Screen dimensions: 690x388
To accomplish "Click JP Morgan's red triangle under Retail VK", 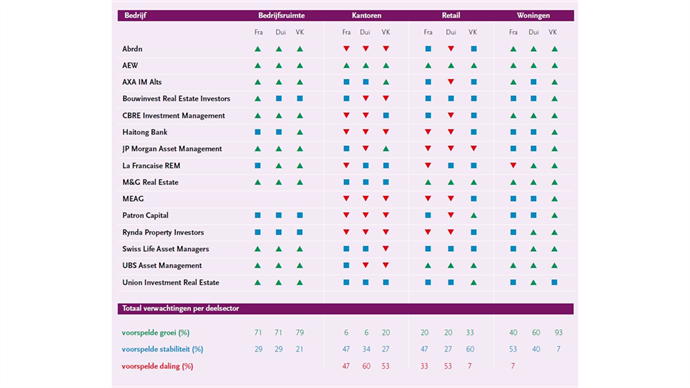I will (x=473, y=149).
